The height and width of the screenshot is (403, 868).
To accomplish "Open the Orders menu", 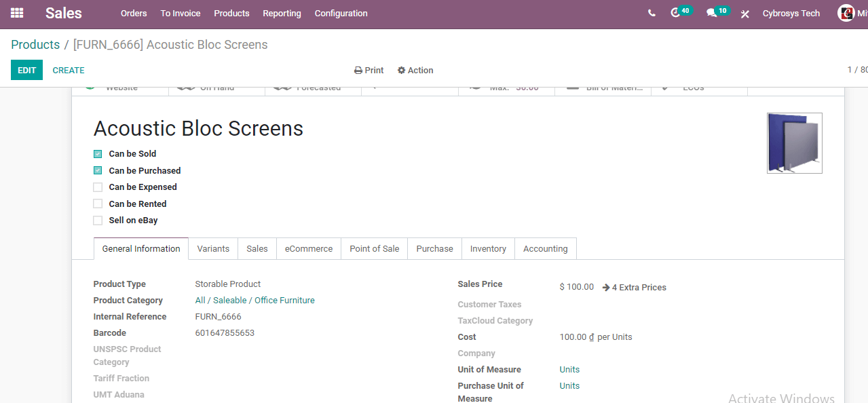I will [x=134, y=14].
